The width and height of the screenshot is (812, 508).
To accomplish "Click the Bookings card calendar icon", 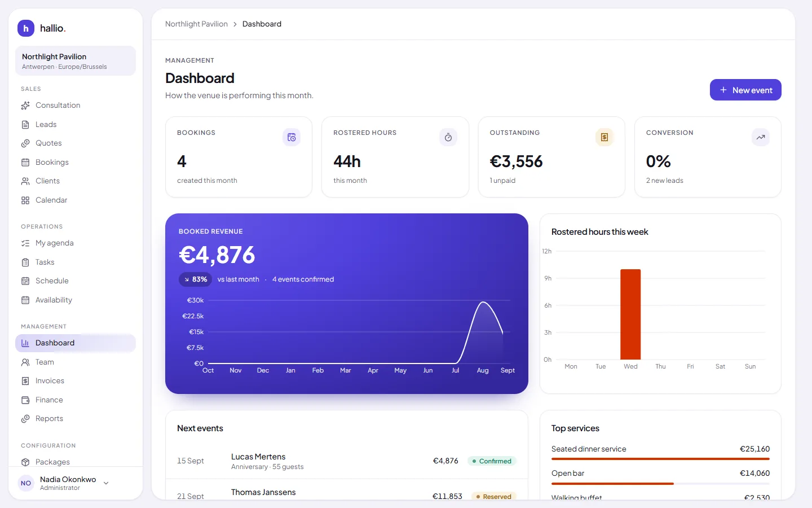I will [x=292, y=137].
